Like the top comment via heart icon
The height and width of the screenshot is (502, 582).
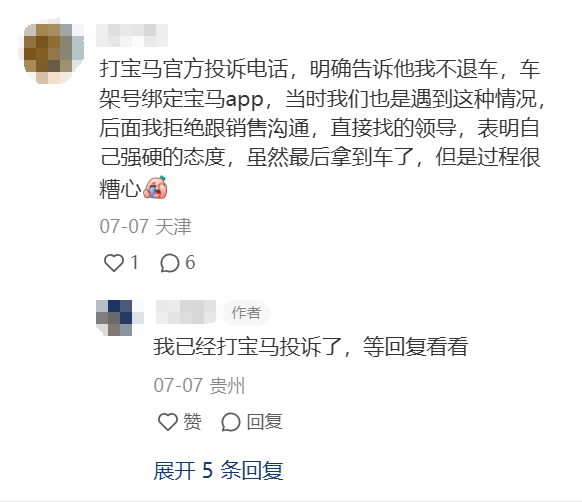[x=114, y=263]
